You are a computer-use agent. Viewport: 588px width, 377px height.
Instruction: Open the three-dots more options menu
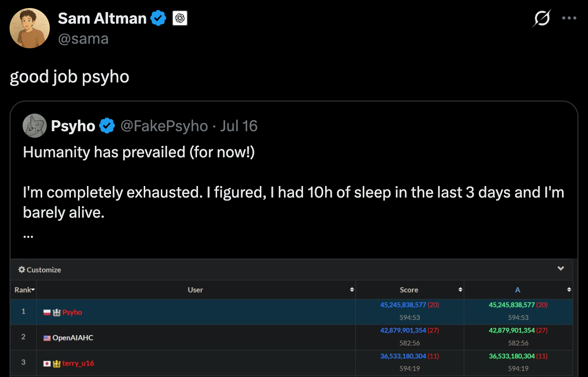point(569,19)
